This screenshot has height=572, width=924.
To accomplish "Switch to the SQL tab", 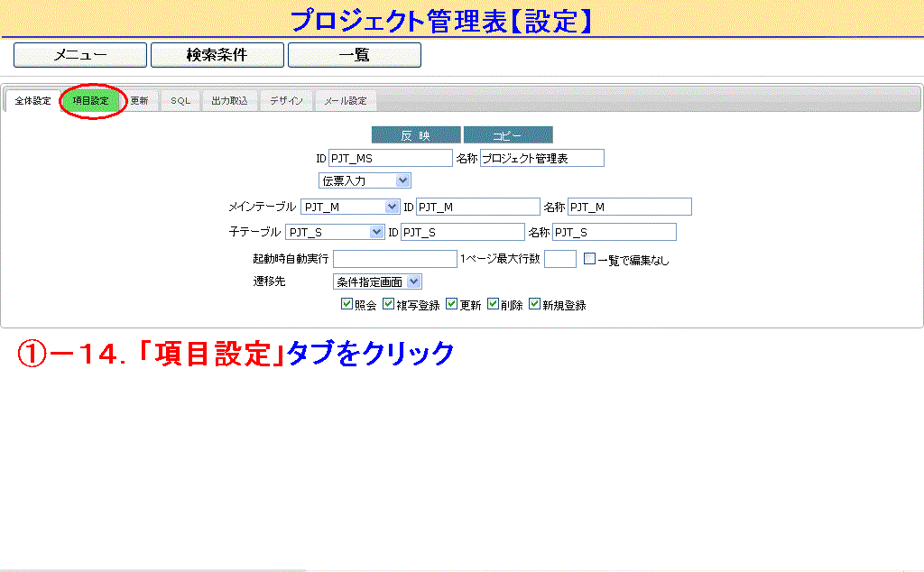I will tap(180, 101).
